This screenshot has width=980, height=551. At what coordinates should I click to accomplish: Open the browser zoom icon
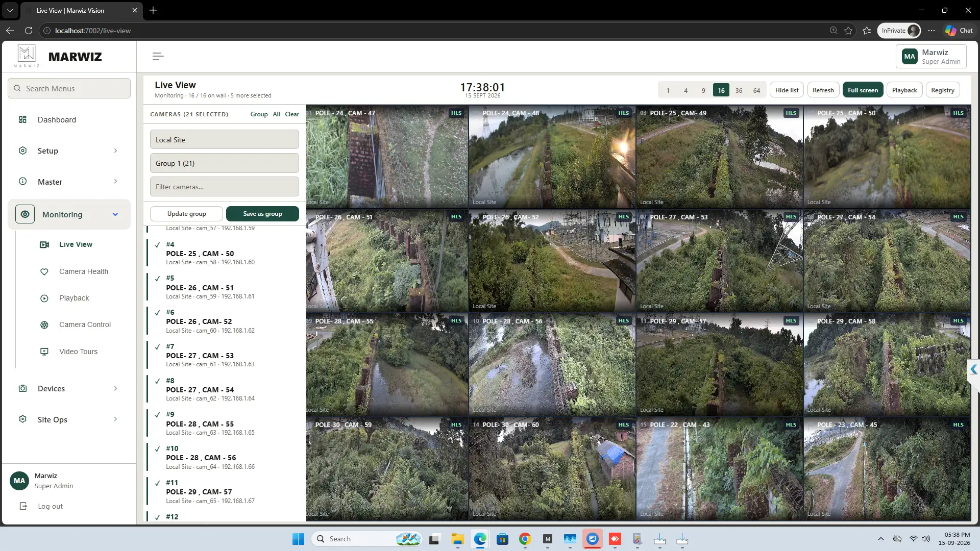pos(834,31)
